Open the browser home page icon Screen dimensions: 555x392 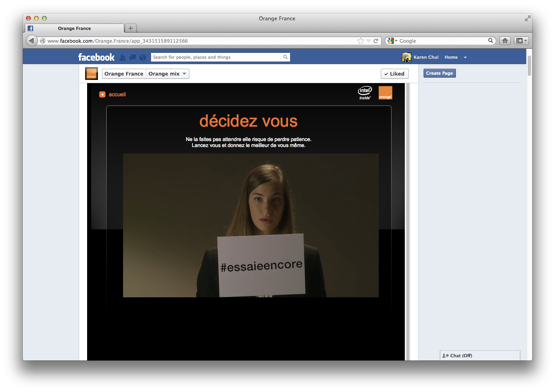(505, 41)
